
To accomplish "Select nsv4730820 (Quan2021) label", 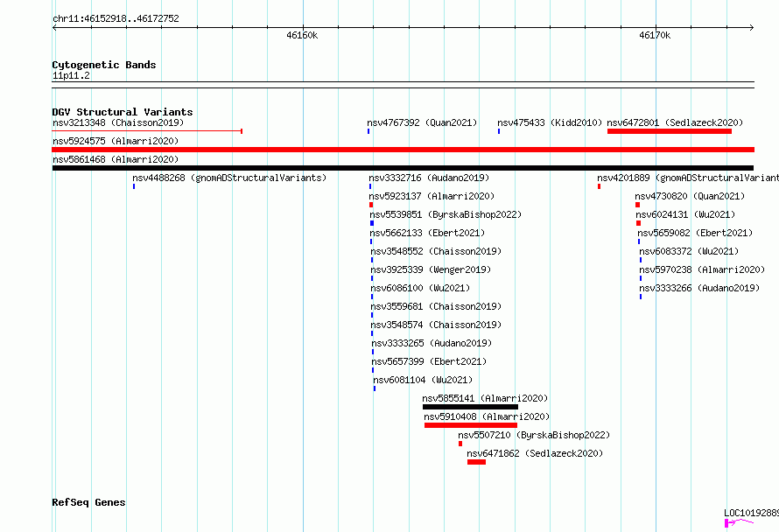I will coord(690,196).
